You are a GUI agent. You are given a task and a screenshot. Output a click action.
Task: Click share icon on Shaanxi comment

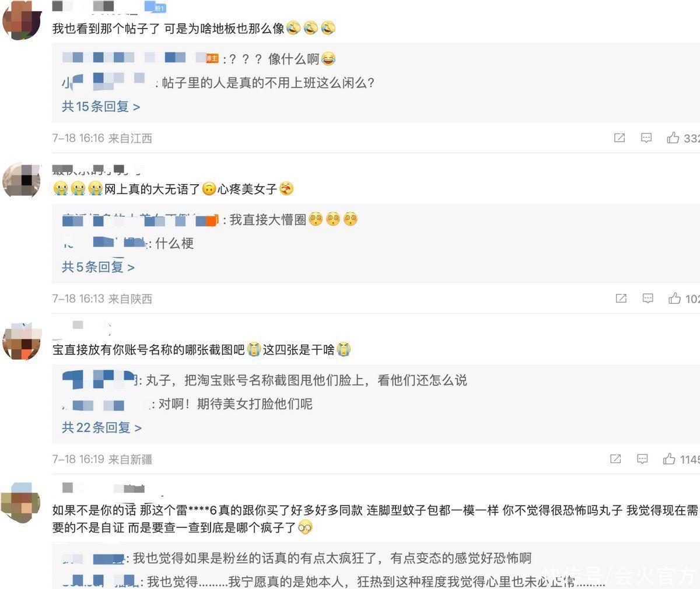[x=621, y=298]
